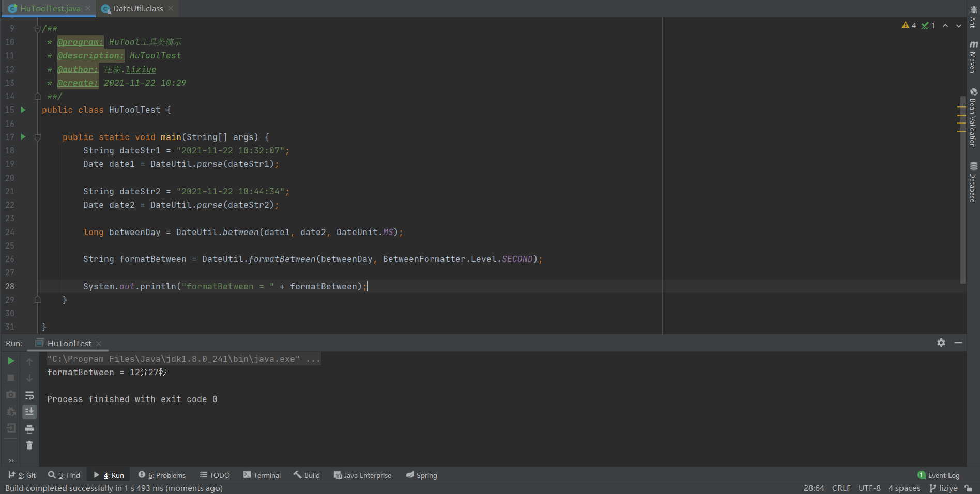980x494 pixels.
Task: Change UTF-8 file encoding
Action: tap(869, 488)
